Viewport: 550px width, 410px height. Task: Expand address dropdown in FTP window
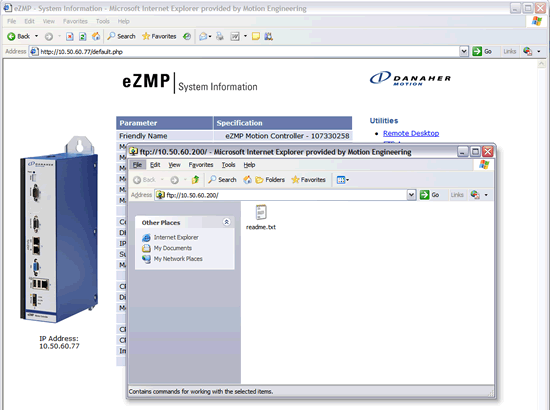pos(411,195)
